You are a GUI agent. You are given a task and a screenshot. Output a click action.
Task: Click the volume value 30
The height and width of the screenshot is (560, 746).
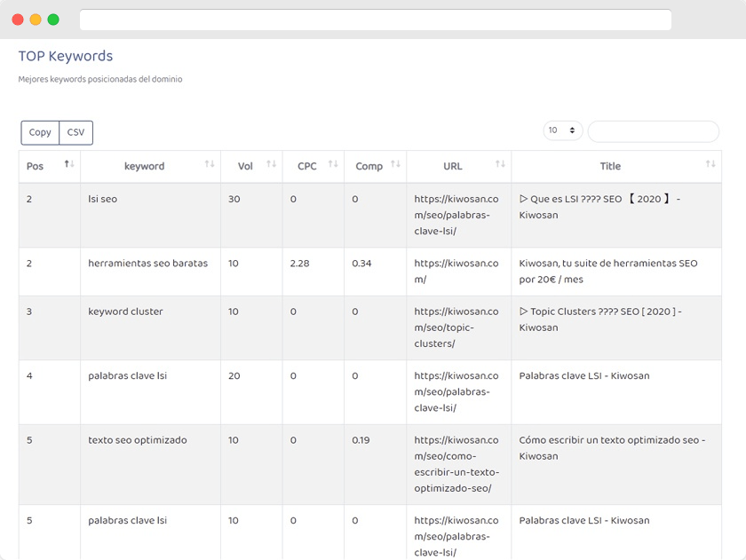234,199
